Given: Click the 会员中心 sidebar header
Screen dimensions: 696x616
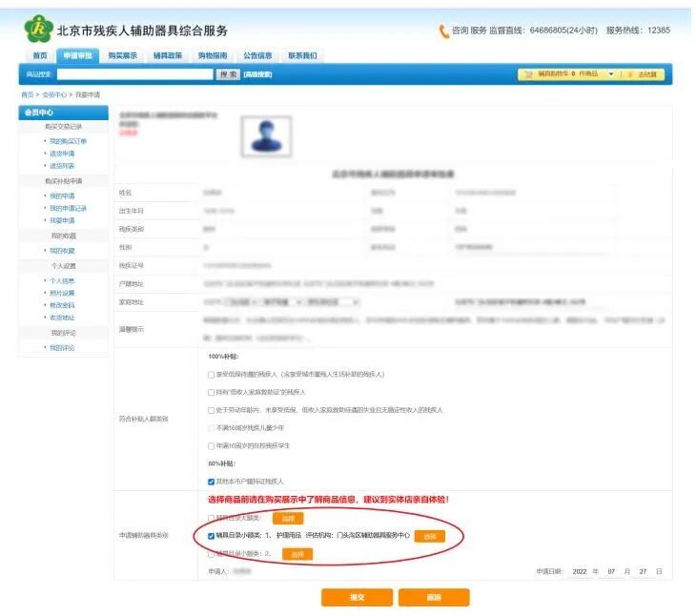Looking at the screenshot, I should pyautogui.click(x=64, y=113).
